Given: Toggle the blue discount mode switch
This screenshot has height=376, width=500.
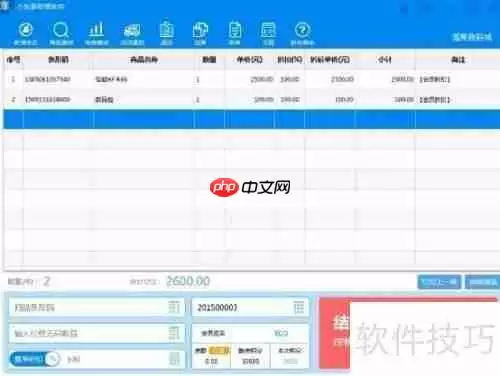Looking at the screenshot, I should 35,359.
